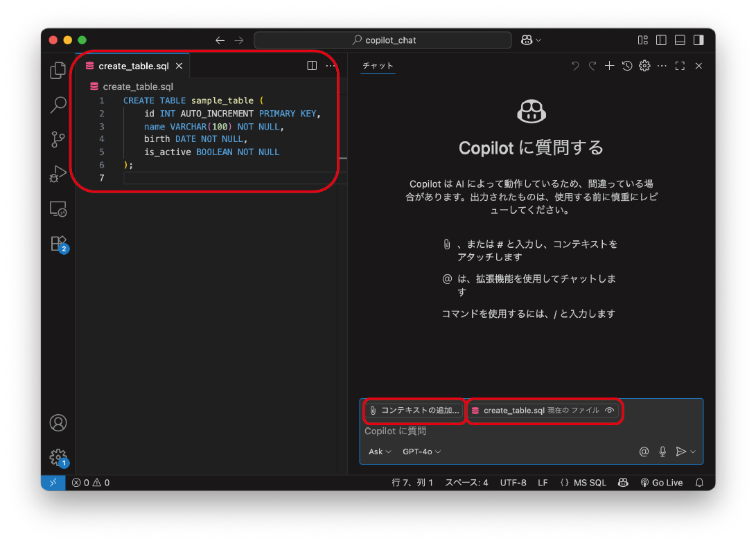Viewport: 756px width, 545px height.
Task: Open the Copilot menu in title bar
Action: (x=530, y=40)
